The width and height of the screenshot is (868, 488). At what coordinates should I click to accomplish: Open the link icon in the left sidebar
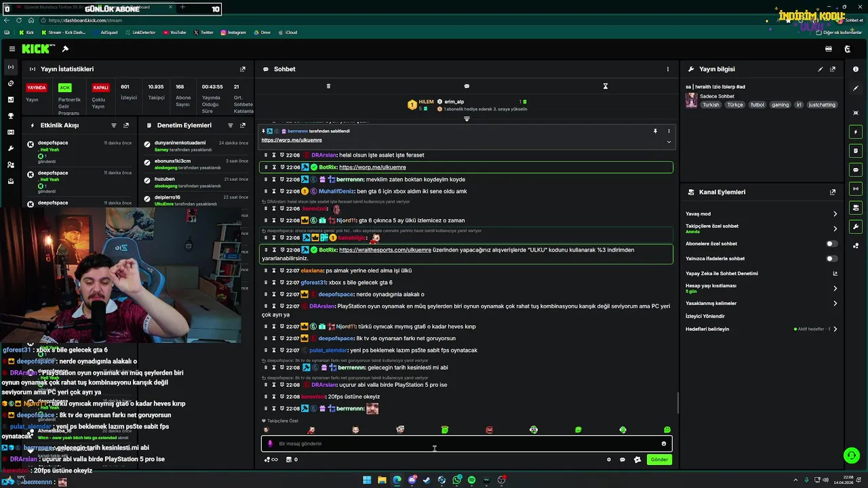point(10,83)
